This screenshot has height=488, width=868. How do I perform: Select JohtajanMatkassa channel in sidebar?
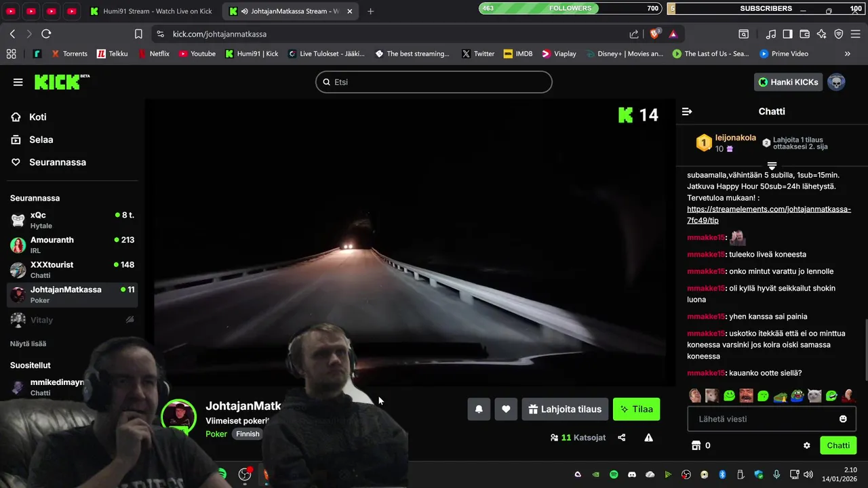coord(73,294)
